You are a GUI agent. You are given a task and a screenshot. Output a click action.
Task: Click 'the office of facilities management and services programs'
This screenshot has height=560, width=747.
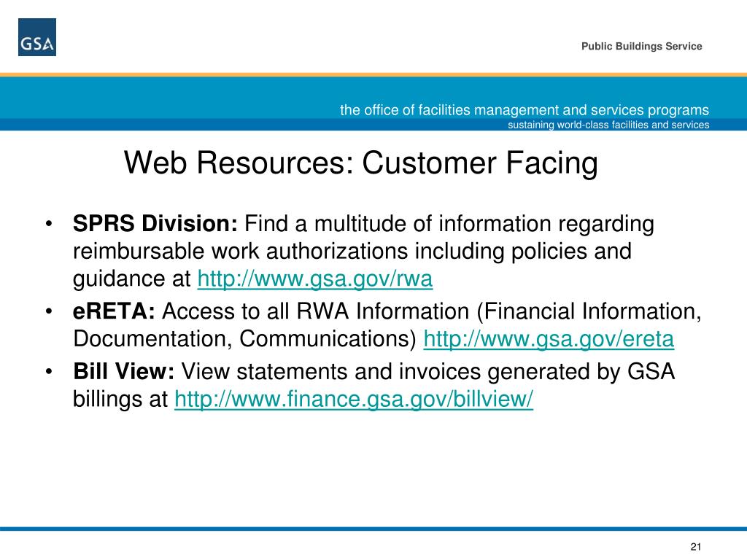525,110
